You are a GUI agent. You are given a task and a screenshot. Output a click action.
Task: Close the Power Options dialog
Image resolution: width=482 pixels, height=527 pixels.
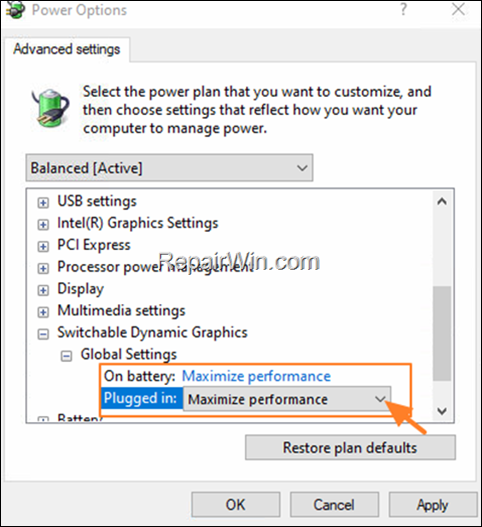click(x=458, y=9)
